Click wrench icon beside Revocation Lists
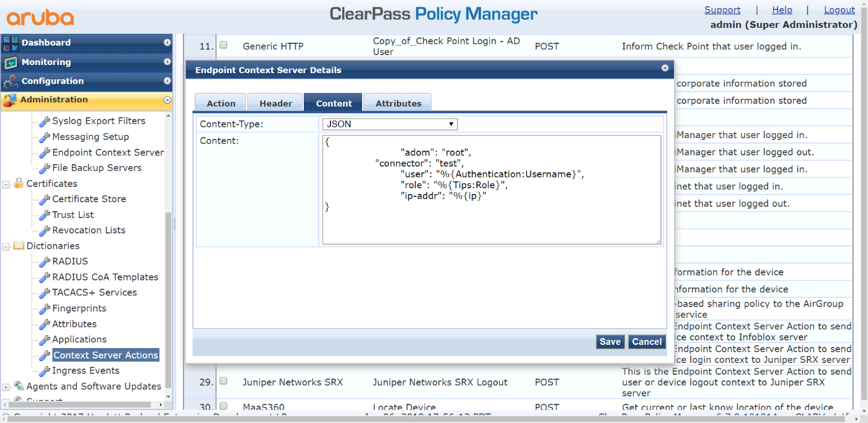The height and width of the screenshot is (423, 868). point(45,230)
